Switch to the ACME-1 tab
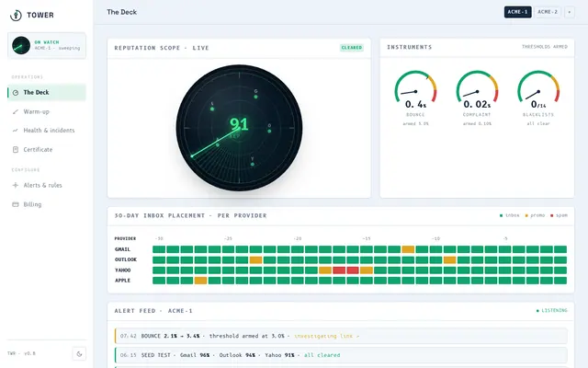588x368 pixels. (x=517, y=12)
